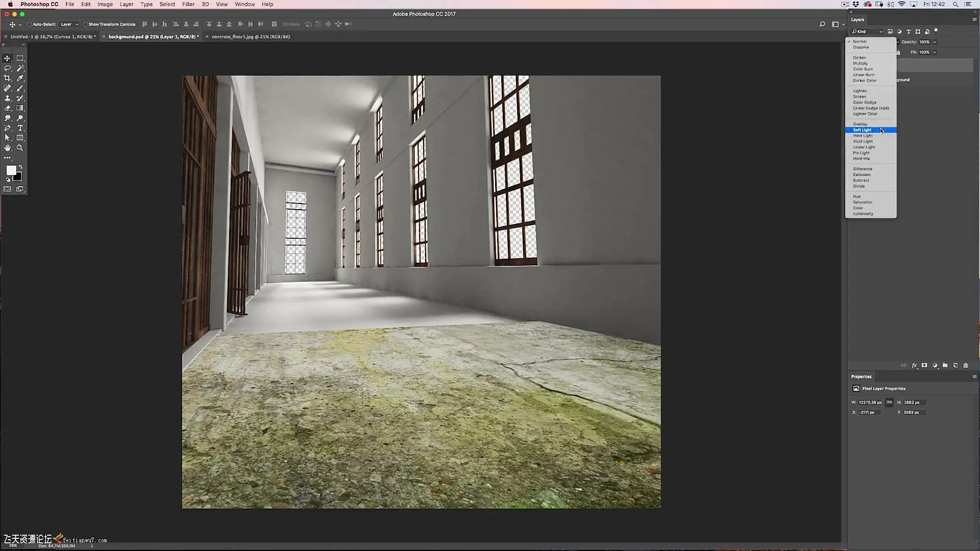Image resolution: width=980 pixels, height=551 pixels.
Task: Open the layer filter Kind dropdown
Action: (x=867, y=32)
